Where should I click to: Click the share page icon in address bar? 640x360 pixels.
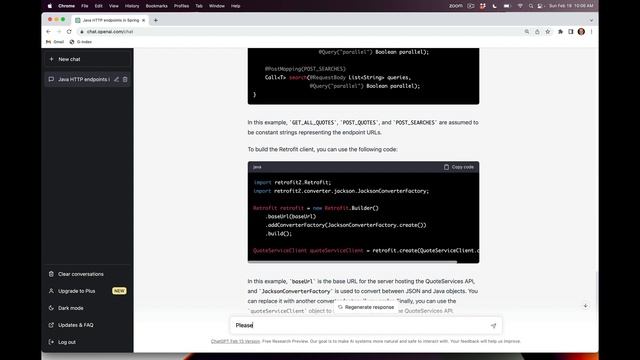pyautogui.click(x=537, y=31)
